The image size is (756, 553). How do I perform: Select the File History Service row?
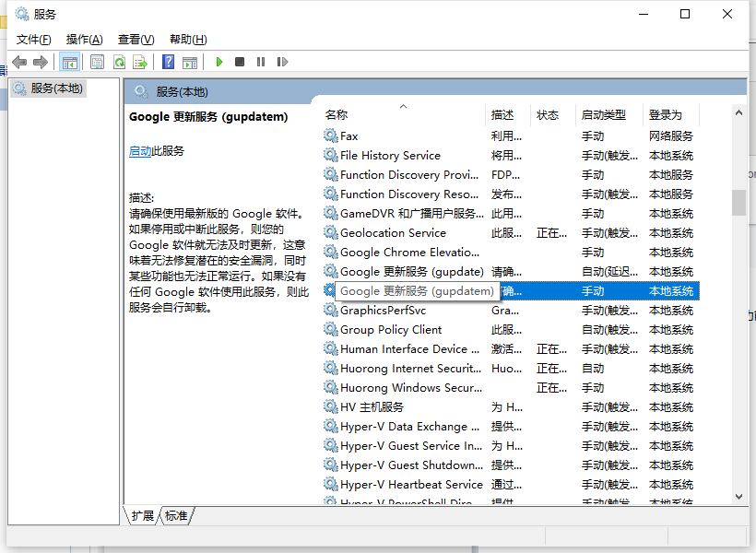pyautogui.click(x=511, y=155)
